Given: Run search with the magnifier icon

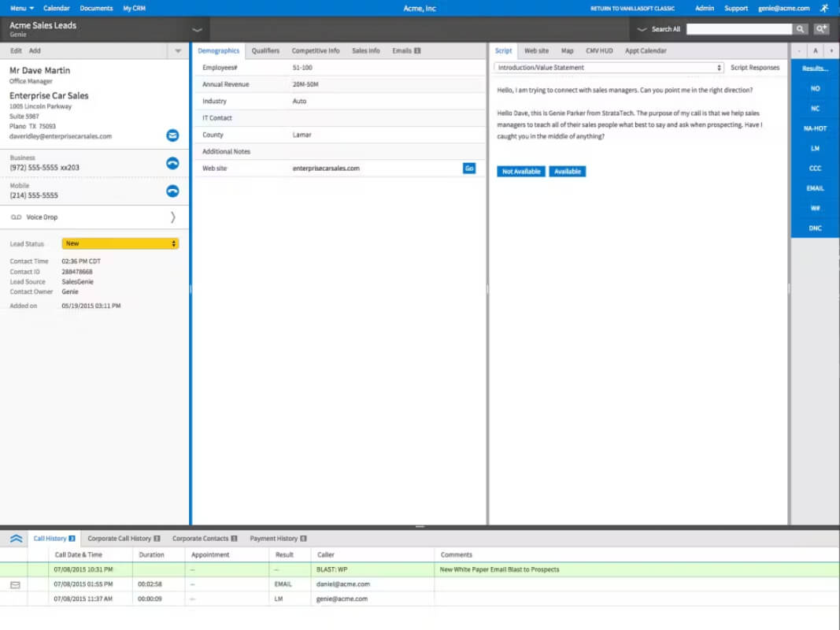Looking at the screenshot, I should click(800, 29).
